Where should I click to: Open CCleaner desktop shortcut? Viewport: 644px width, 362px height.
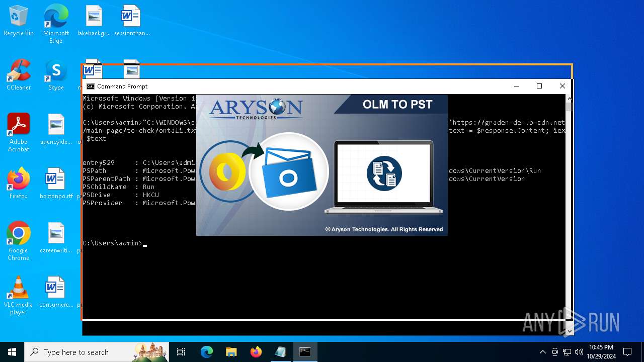pos(19,75)
